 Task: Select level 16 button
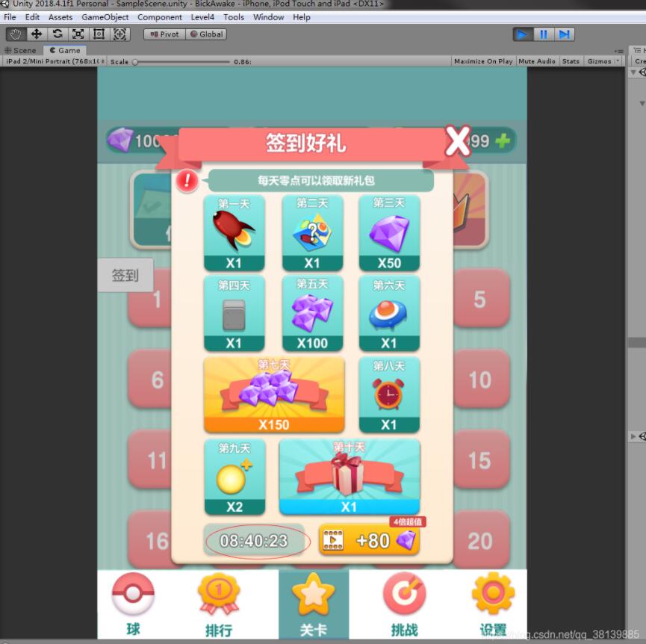tap(150, 540)
